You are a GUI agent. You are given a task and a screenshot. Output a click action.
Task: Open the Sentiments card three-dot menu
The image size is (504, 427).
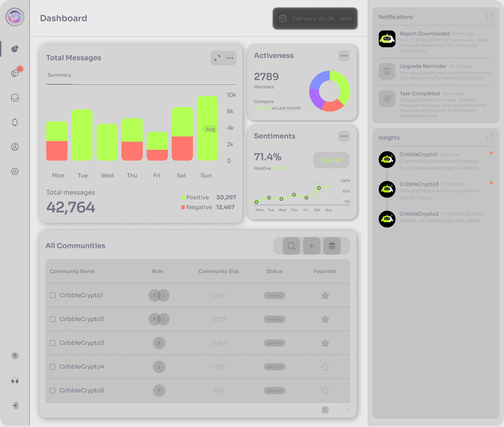[344, 136]
